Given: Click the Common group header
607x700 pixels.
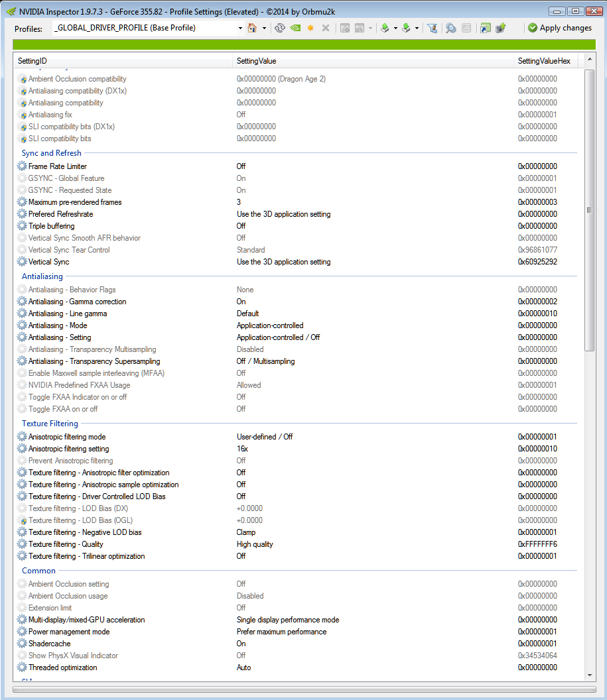Looking at the screenshot, I should pyautogui.click(x=39, y=571).
